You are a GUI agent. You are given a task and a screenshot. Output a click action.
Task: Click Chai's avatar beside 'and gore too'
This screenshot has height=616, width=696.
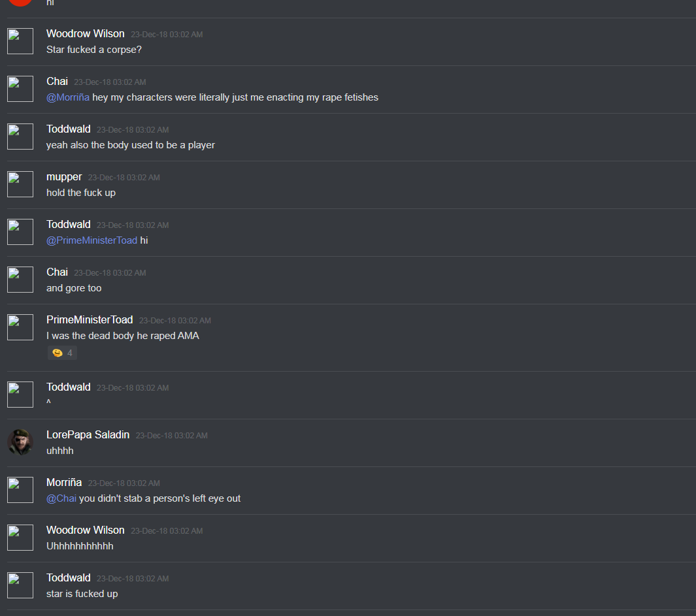[x=20, y=280]
